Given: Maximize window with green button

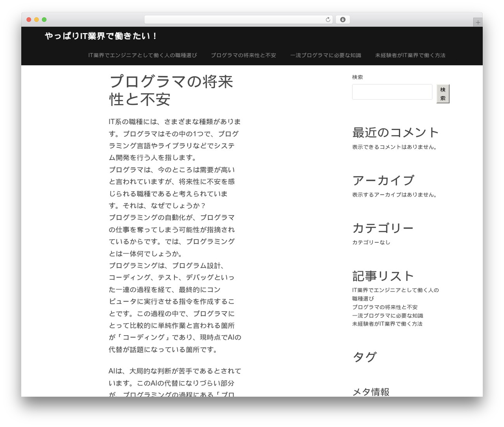Looking at the screenshot, I should click(x=44, y=20).
